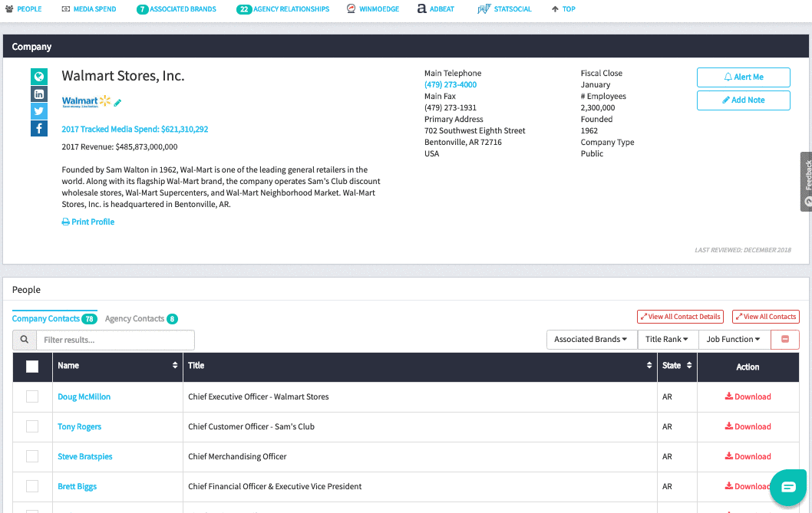Open the Adbeat section
The height and width of the screenshot is (513, 812).
point(435,8)
